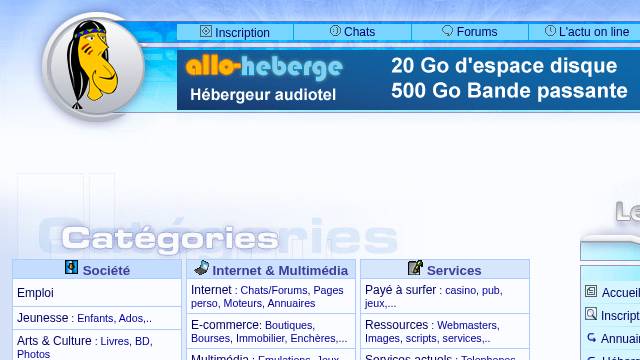This screenshot has height=360, width=640.
Task: Select the Bourses subcategory
Action: 211,338
